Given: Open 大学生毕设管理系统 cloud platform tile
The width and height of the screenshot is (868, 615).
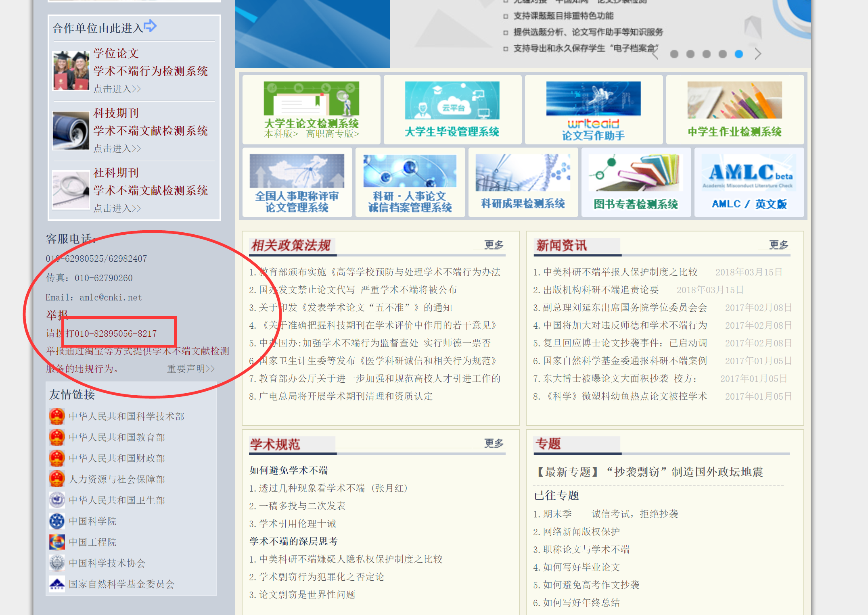Looking at the screenshot, I should click(x=452, y=109).
